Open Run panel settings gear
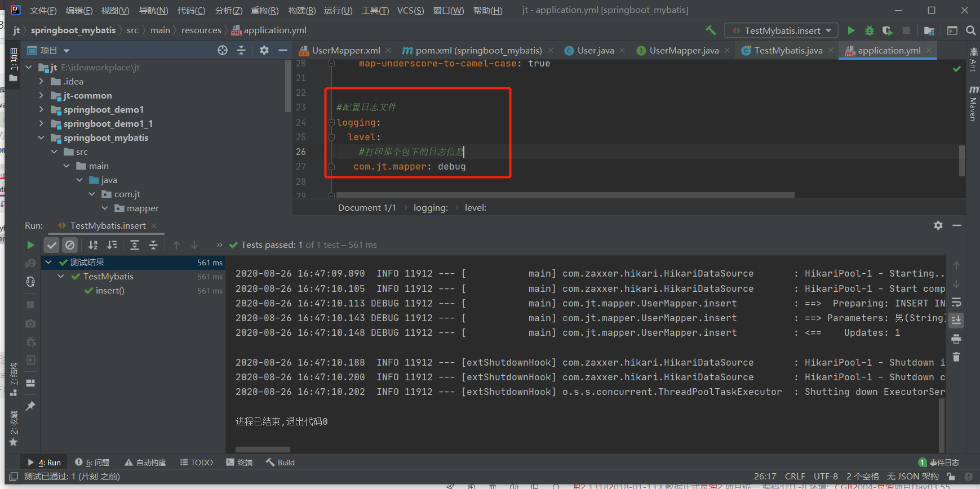 (938, 225)
